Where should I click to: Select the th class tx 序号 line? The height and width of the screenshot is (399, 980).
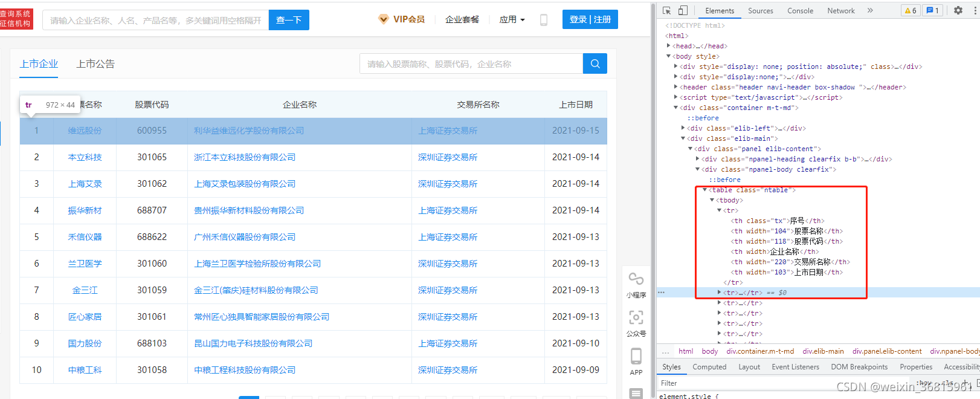pos(778,221)
